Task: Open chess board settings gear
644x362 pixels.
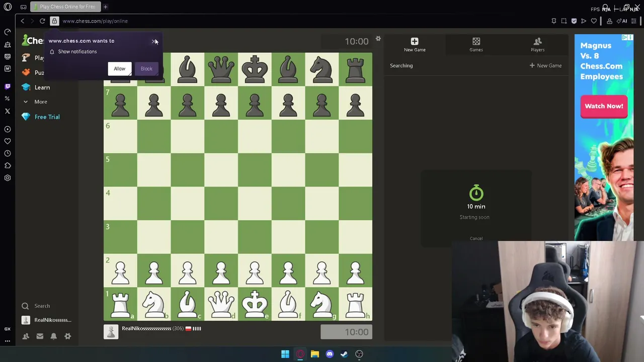Action: [378, 39]
